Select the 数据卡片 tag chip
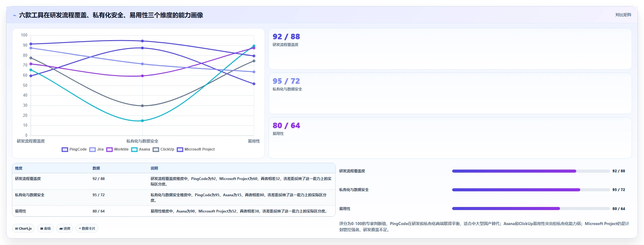Screen dimensions: 644x245 tap(87, 228)
